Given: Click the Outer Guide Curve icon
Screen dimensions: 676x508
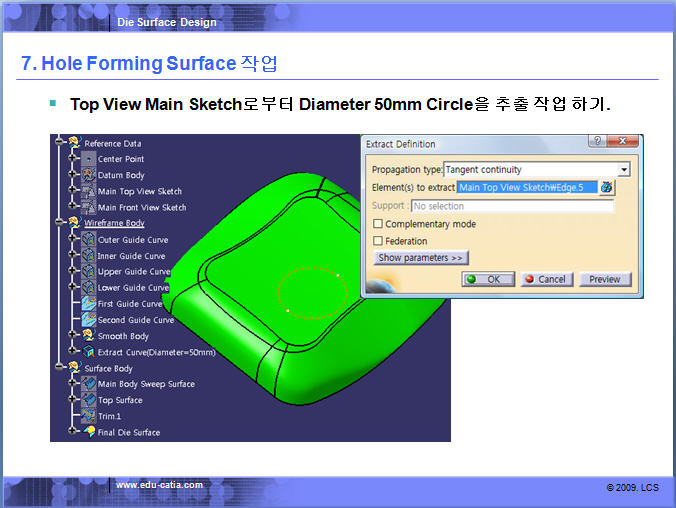Looking at the screenshot, I should 88,240.
